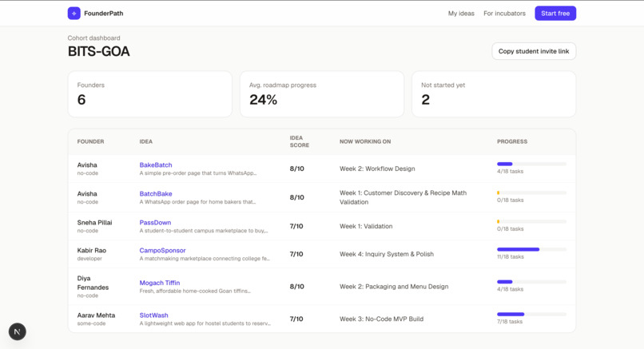The height and width of the screenshot is (349, 644).
Task: Click the 'developer' tag under Kabir Rao
Action: [x=89, y=259]
